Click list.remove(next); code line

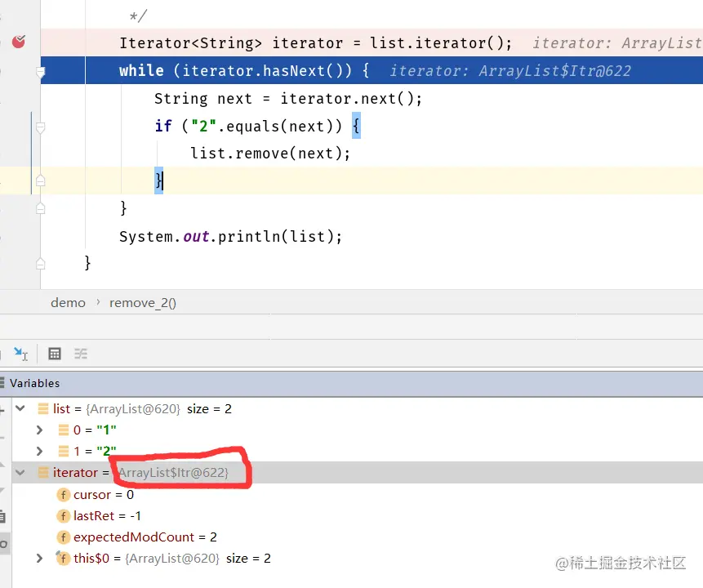point(270,154)
